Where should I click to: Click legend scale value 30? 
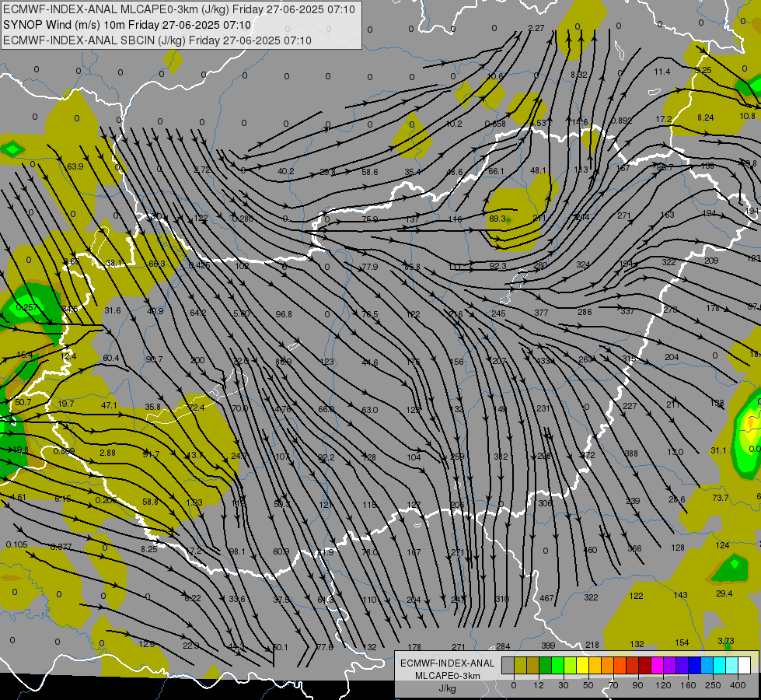(563, 685)
